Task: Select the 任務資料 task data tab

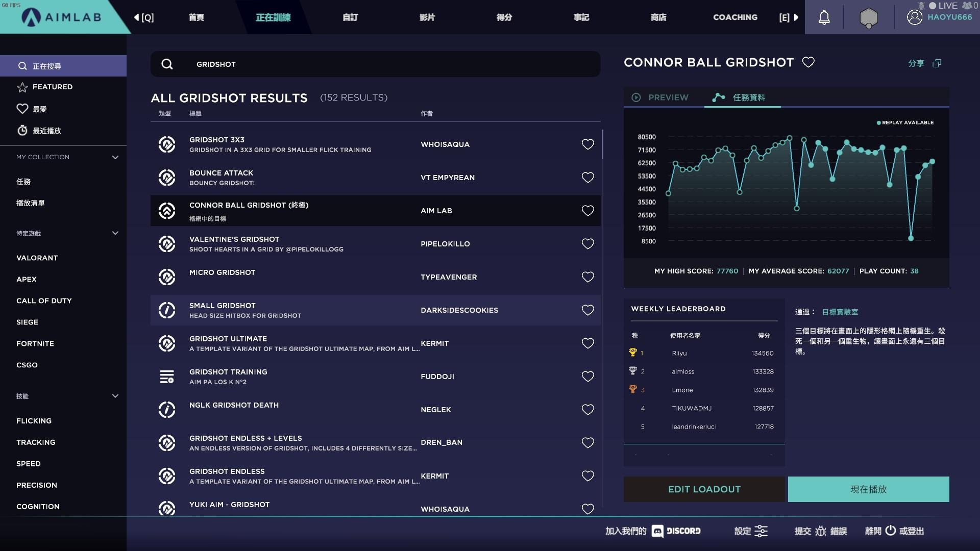Action: click(747, 97)
